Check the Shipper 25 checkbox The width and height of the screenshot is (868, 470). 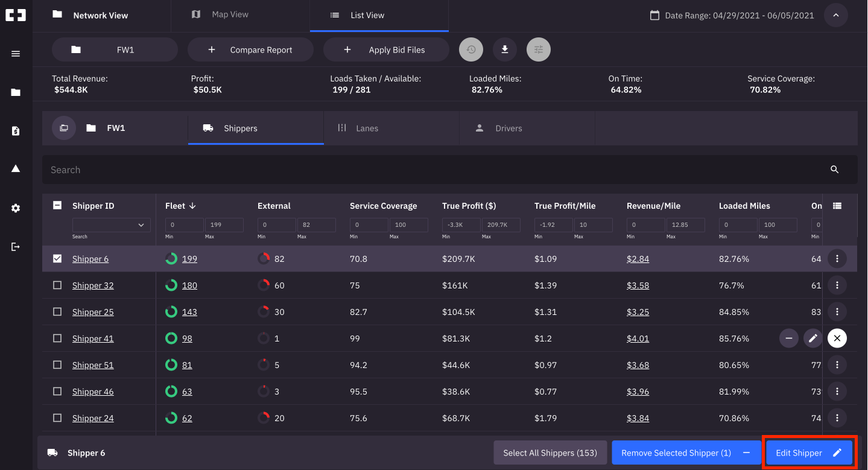(57, 312)
